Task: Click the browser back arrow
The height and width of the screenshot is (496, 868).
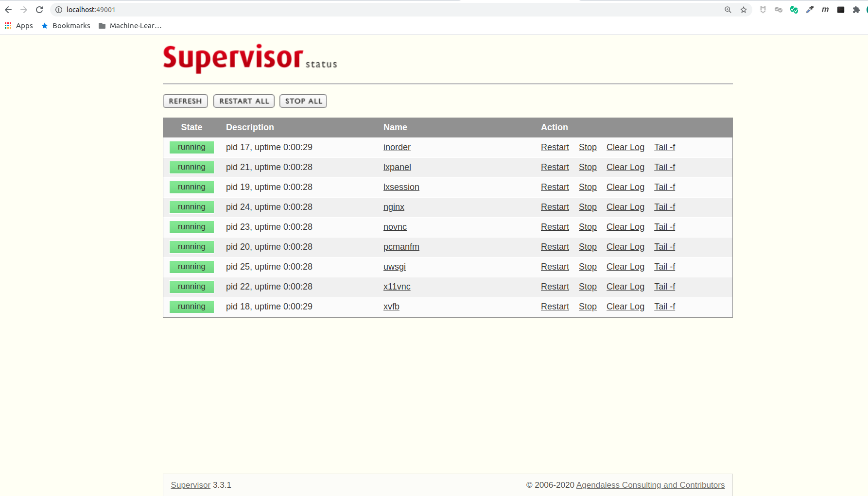Action: click(x=8, y=10)
